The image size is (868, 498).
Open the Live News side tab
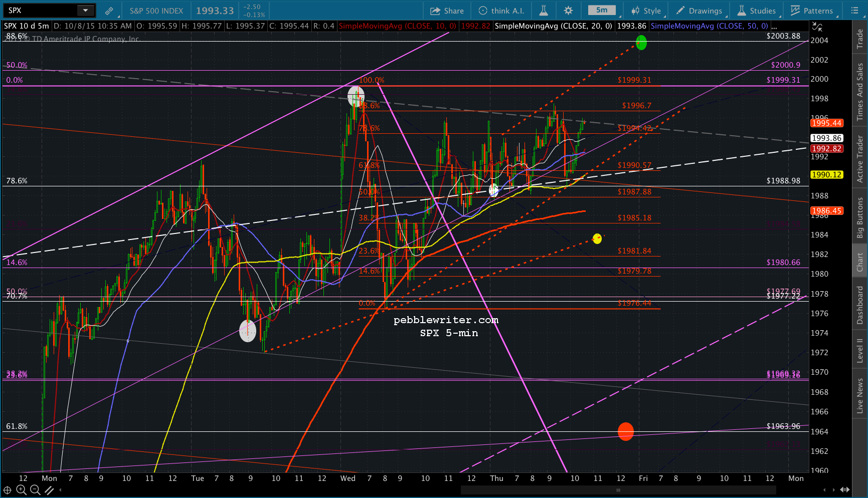[860, 396]
